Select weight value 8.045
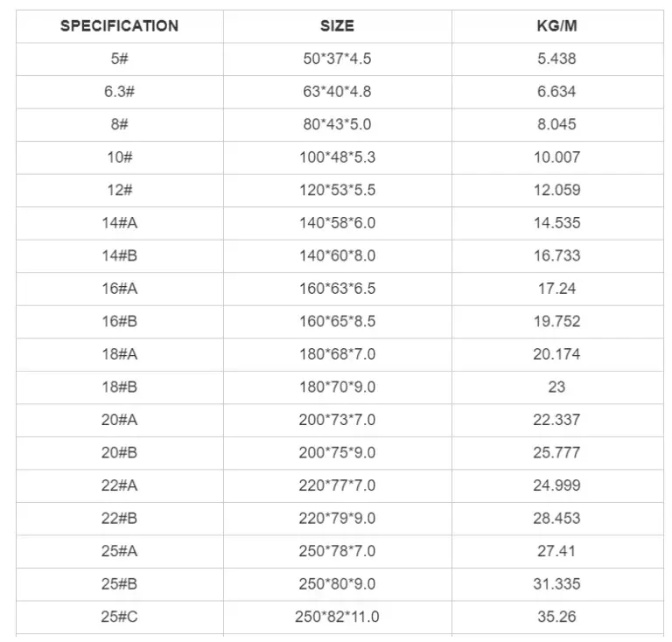The image size is (672, 642). pos(556,124)
